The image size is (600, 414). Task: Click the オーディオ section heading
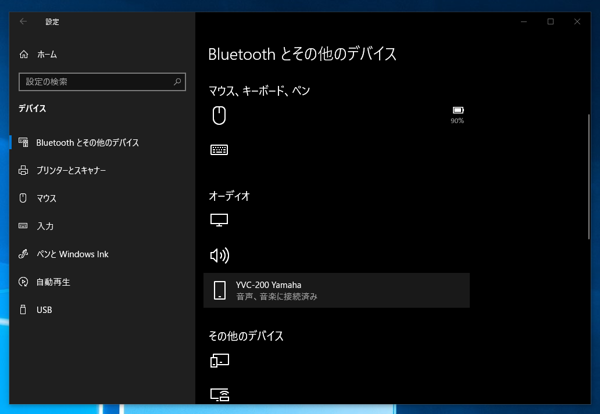click(229, 196)
